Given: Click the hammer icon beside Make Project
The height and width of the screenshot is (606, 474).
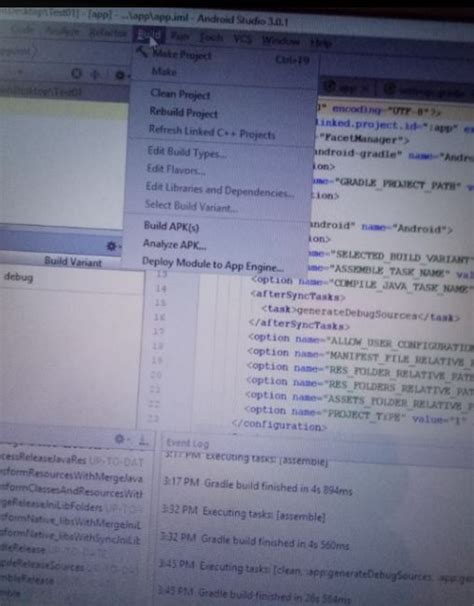Looking at the screenshot, I should coord(142,51).
